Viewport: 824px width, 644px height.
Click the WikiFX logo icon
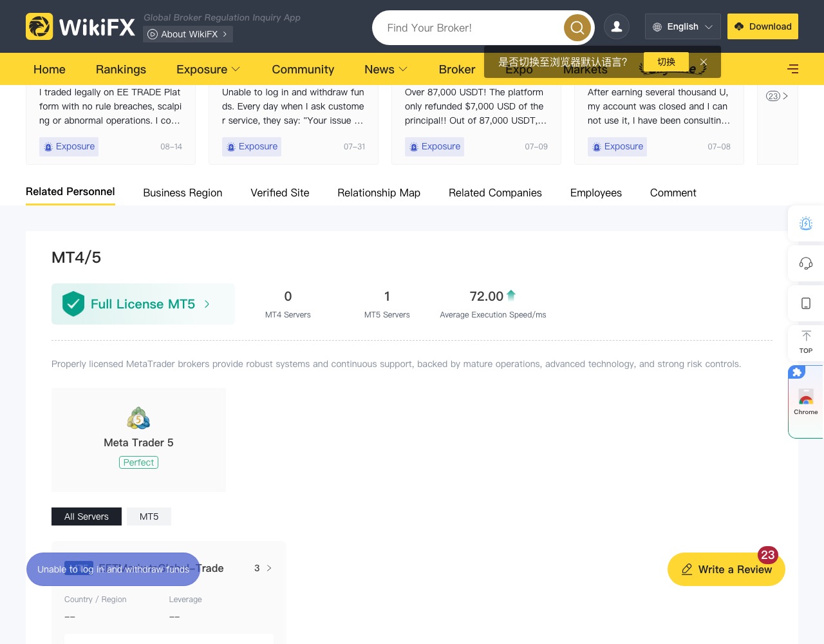(x=39, y=26)
